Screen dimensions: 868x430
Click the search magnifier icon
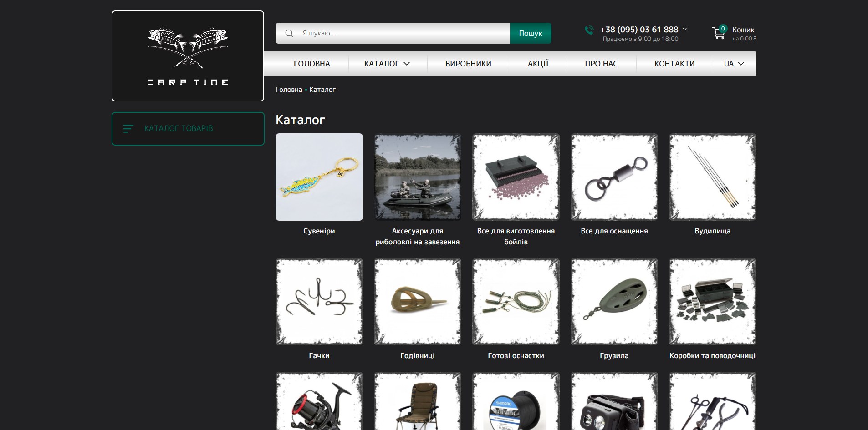pos(289,33)
